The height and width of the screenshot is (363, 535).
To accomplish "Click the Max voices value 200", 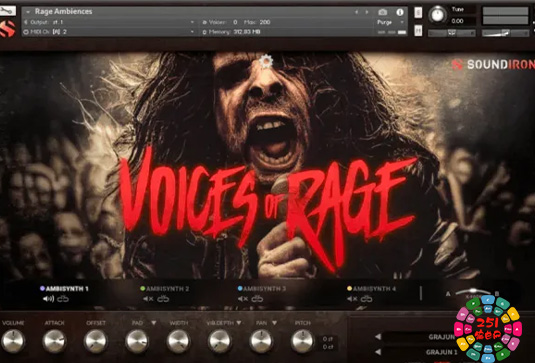I will [x=265, y=22].
